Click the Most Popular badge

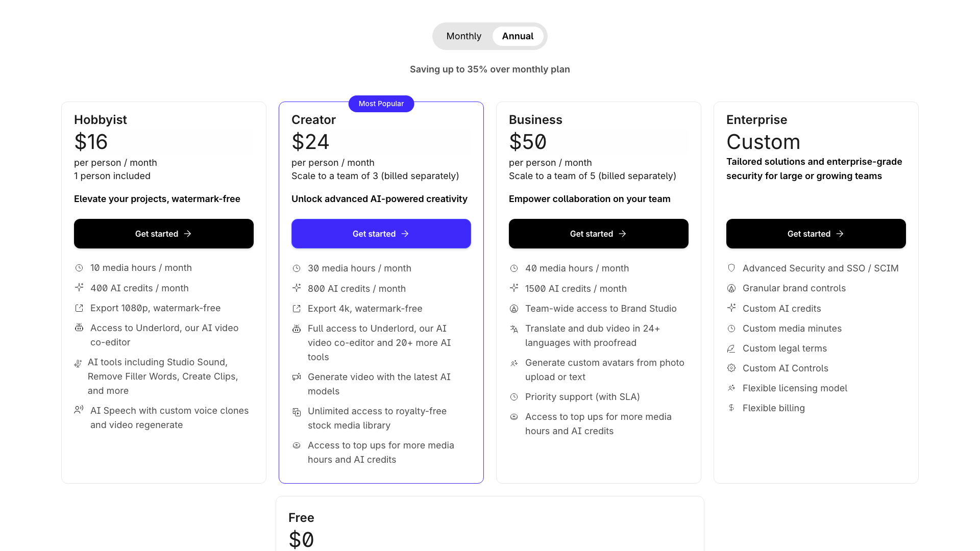[x=381, y=104]
